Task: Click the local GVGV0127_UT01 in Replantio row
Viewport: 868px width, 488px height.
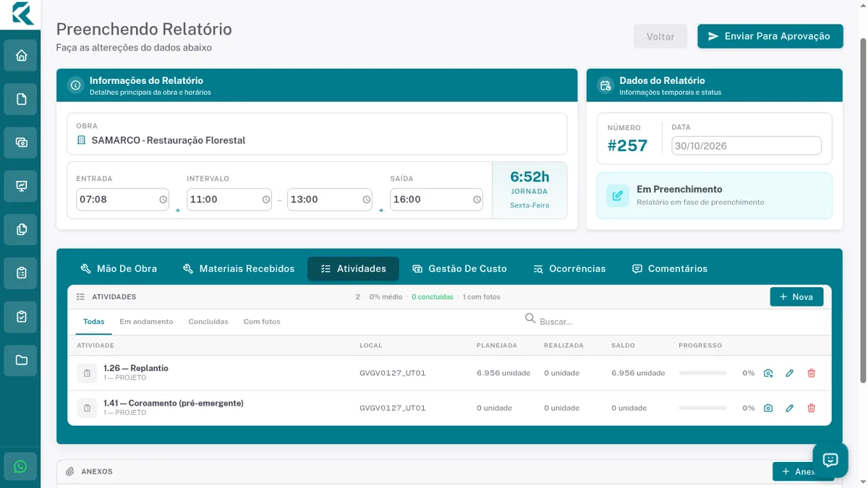Action: pyautogui.click(x=393, y=373)
